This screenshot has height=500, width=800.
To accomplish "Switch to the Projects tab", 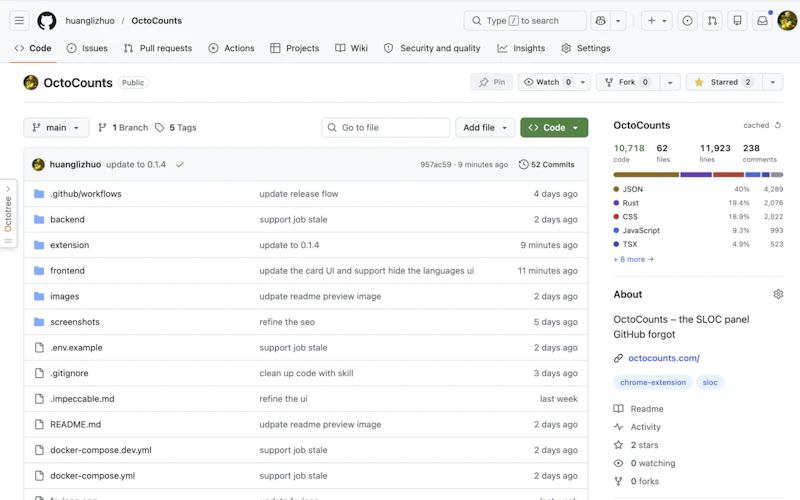I will 294,48.
